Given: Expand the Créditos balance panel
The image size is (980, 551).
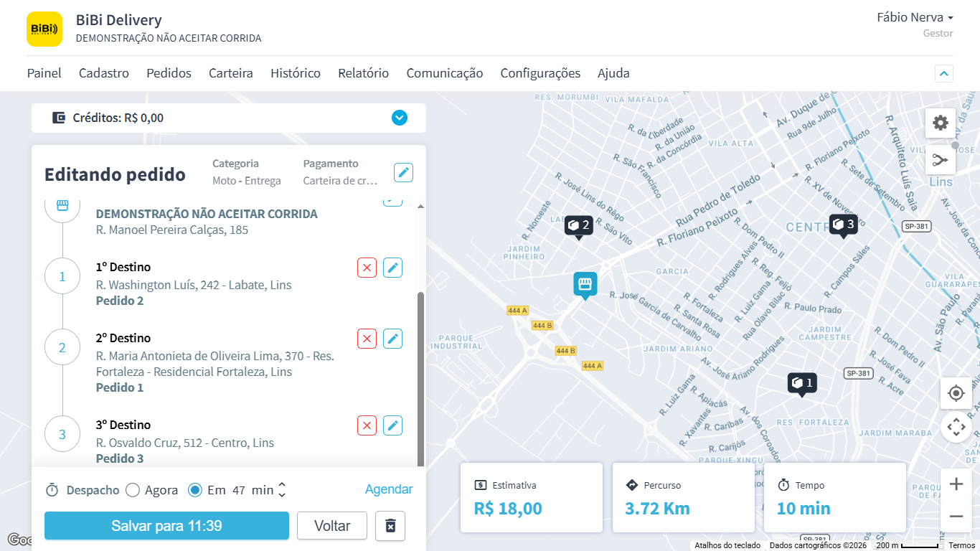Looking at the screenshot, I should coord(400,118).
